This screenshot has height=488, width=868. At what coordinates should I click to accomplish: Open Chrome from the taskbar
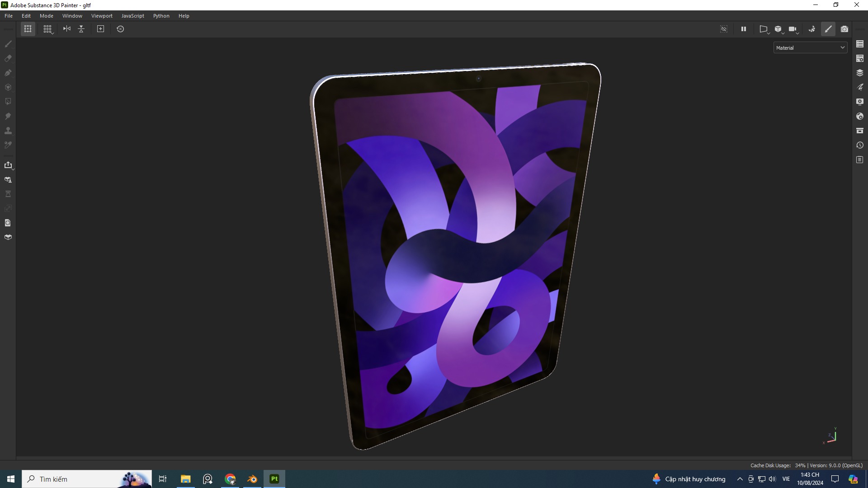(x=230, y=479)
